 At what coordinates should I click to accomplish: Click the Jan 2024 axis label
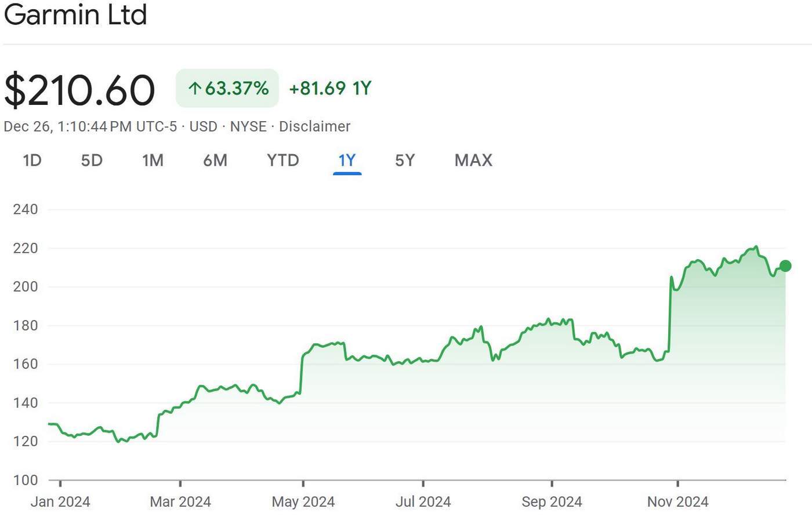coord(60,501)
